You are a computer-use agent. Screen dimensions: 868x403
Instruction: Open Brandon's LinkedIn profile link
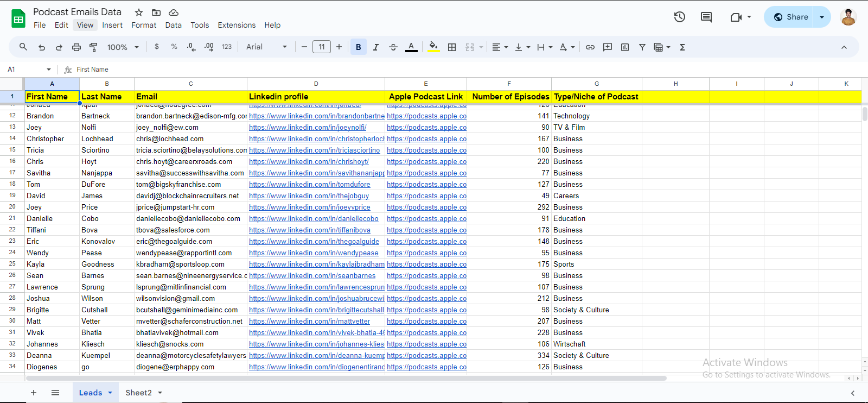316,116
